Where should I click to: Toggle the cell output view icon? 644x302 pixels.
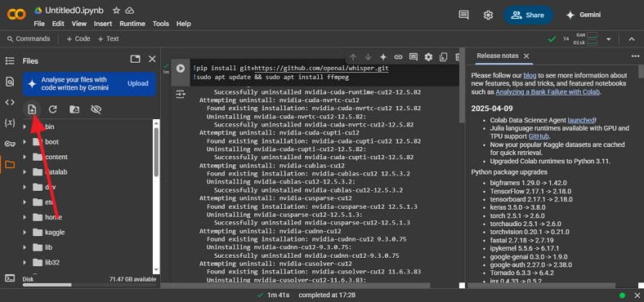pos(181,95)
